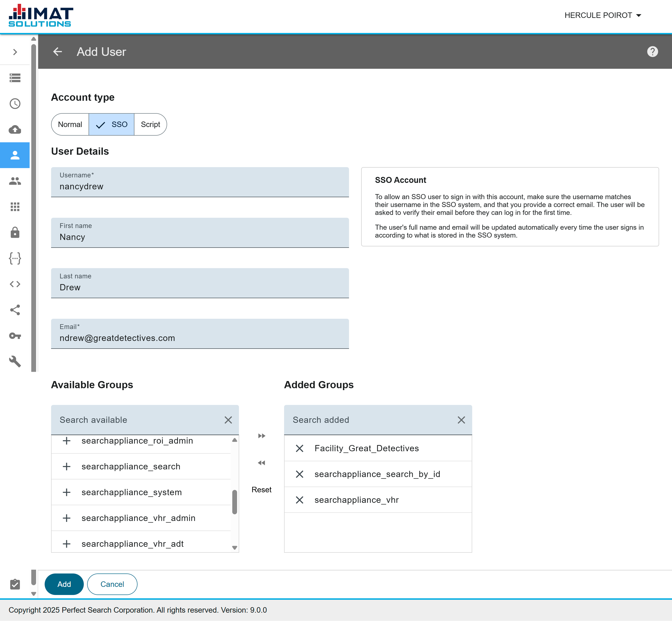
Task: Click the available groups scroll up arrow
Action: [234, 440]
